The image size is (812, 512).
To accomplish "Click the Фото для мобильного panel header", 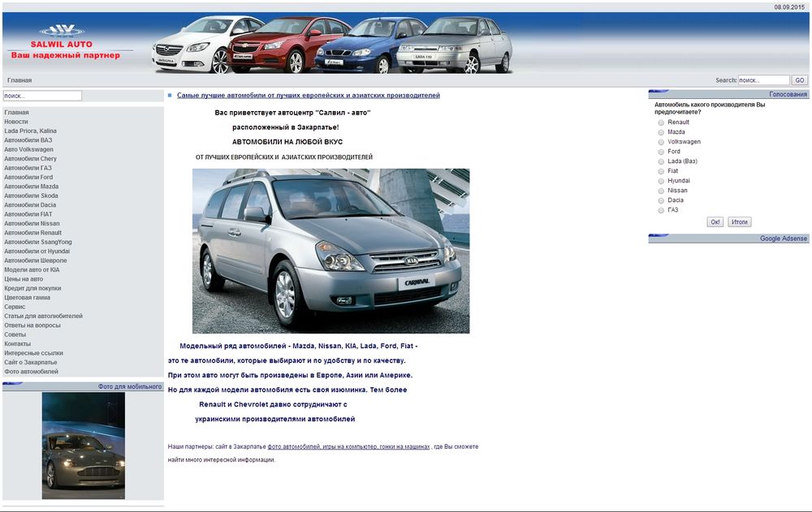I will 83,387.
